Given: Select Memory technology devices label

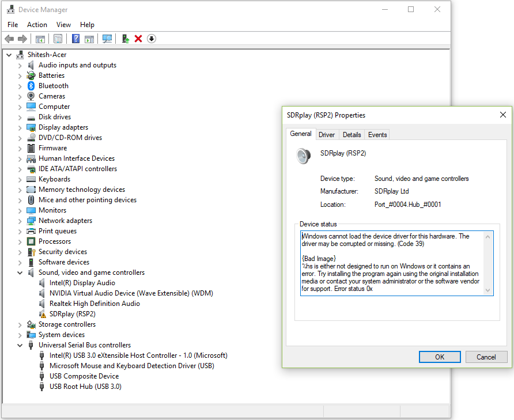Looking at the screenshot, I should coord(82,190).
